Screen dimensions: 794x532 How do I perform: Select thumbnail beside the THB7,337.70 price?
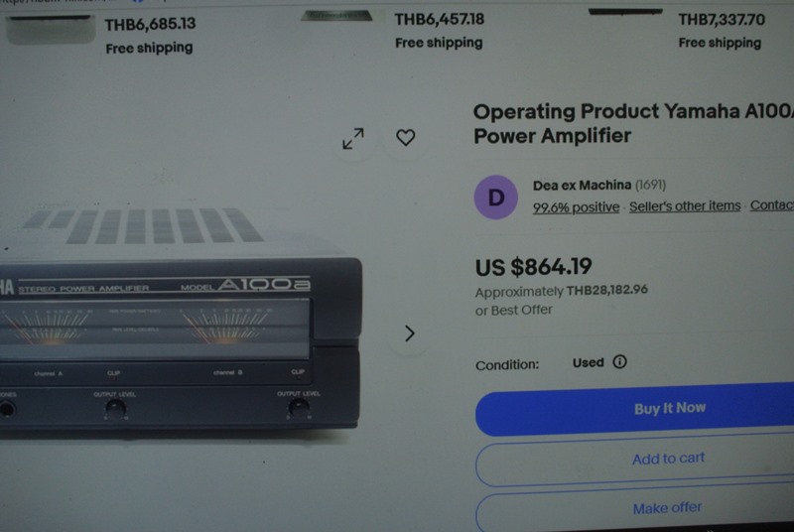tap(625, 12)
